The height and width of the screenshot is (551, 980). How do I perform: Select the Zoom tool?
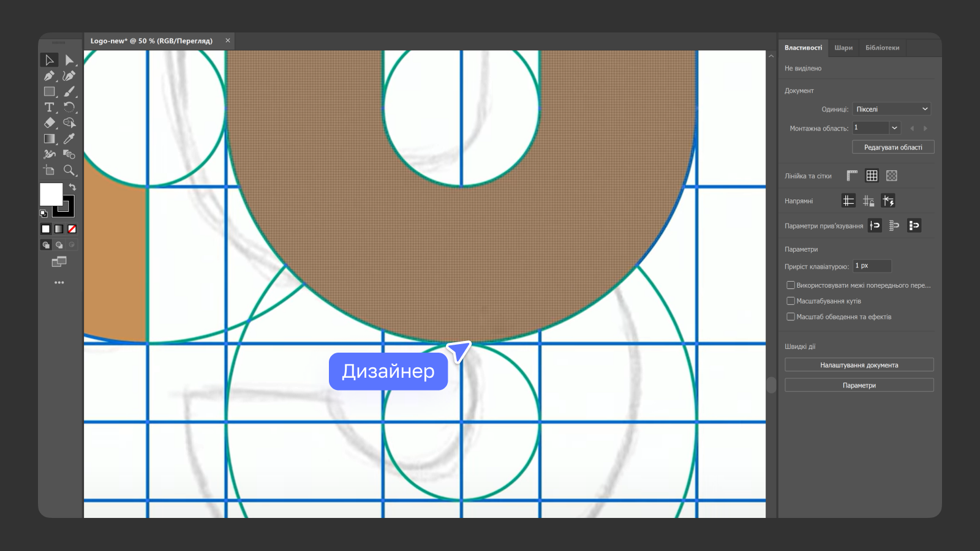(x=70, y=171)
